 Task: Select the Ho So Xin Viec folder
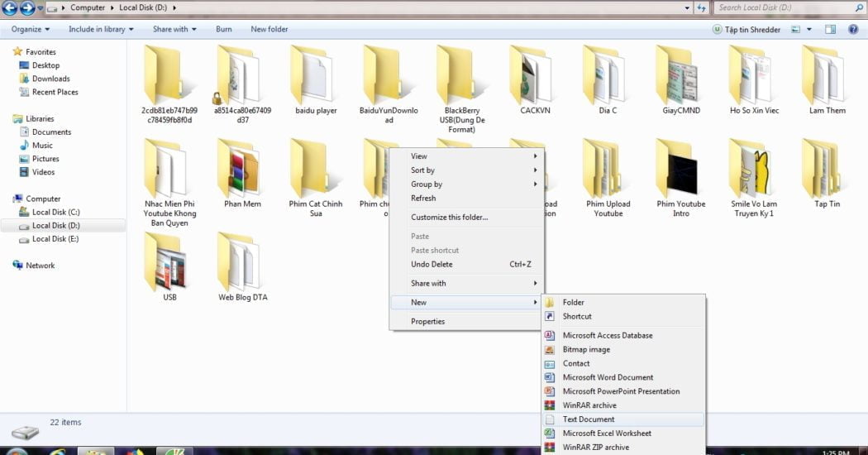point(754,81)
